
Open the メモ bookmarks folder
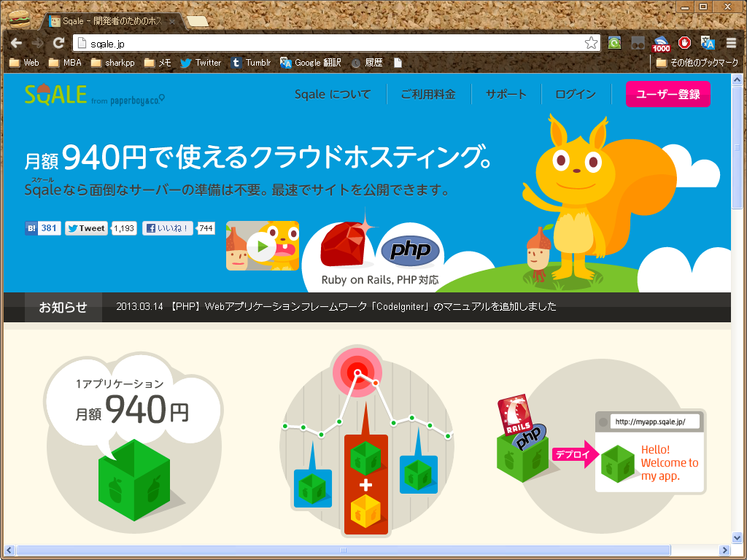[x=158, y=63]
